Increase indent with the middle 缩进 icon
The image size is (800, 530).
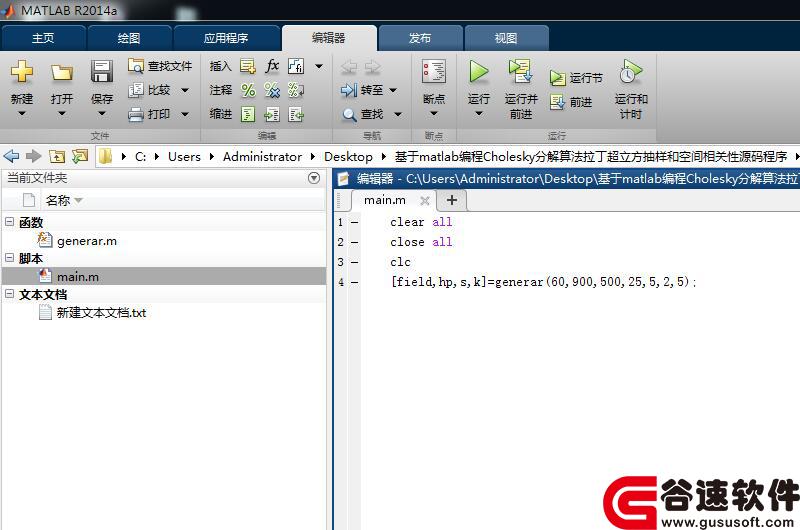point(272,114)
